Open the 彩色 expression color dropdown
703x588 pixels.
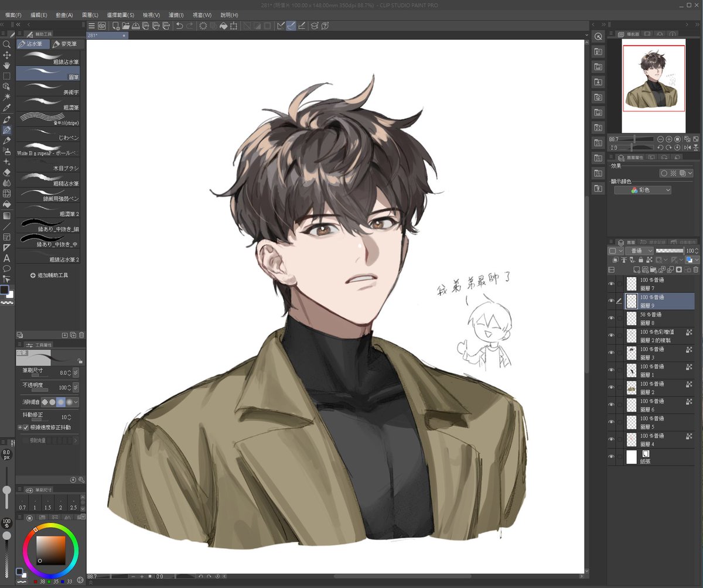click(x=643, y=190)
